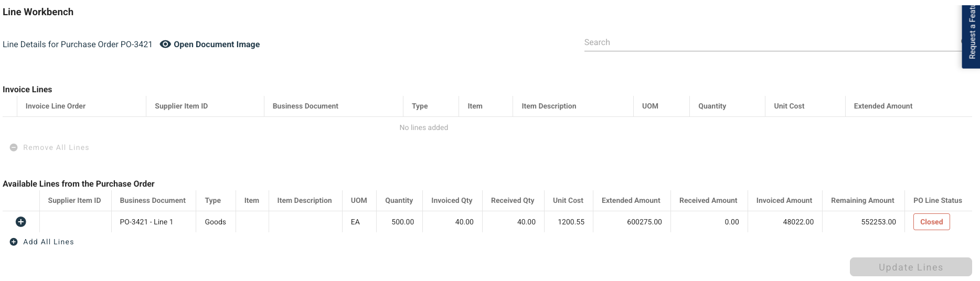Sort by Invoice Line Order column header
This screenshot has height=281, width=980.
(56, 106)
